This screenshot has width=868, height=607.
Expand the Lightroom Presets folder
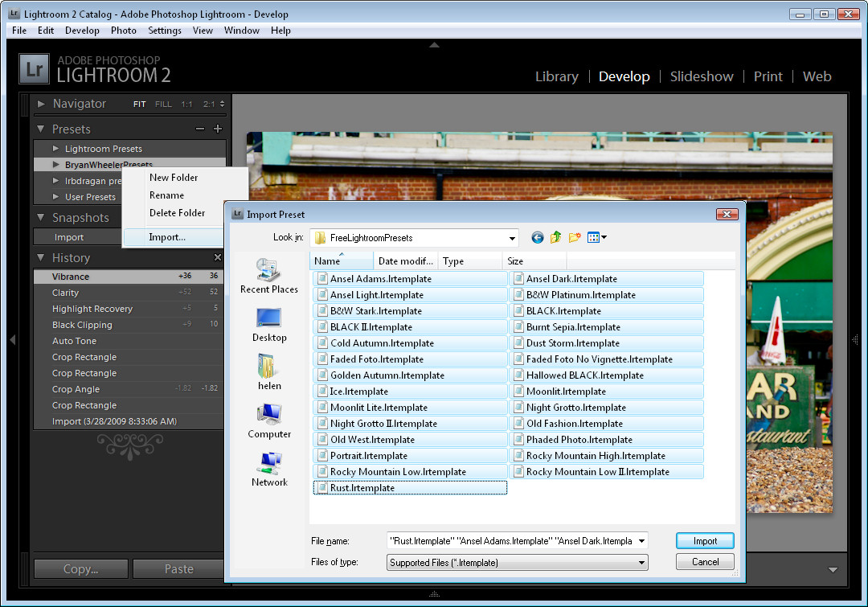[56, 149]
